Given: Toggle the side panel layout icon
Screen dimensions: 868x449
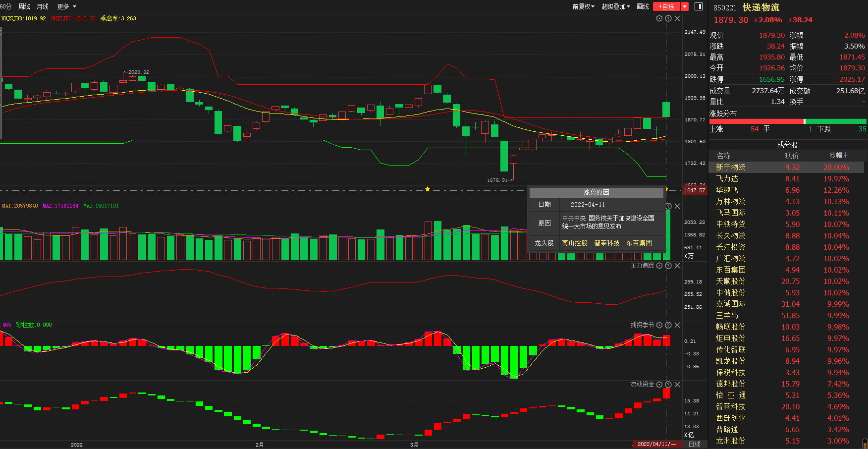Looking at the screenshot, I should click(699, 6).
